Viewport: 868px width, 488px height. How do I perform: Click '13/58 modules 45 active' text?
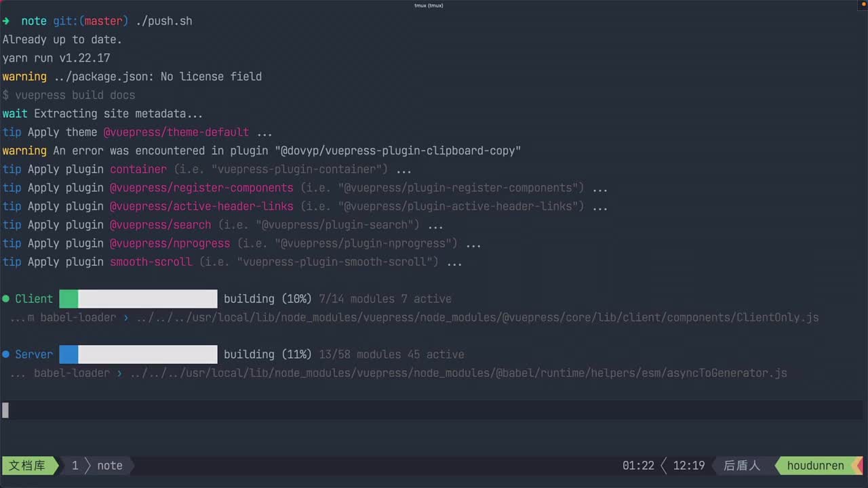pos(391,354)
